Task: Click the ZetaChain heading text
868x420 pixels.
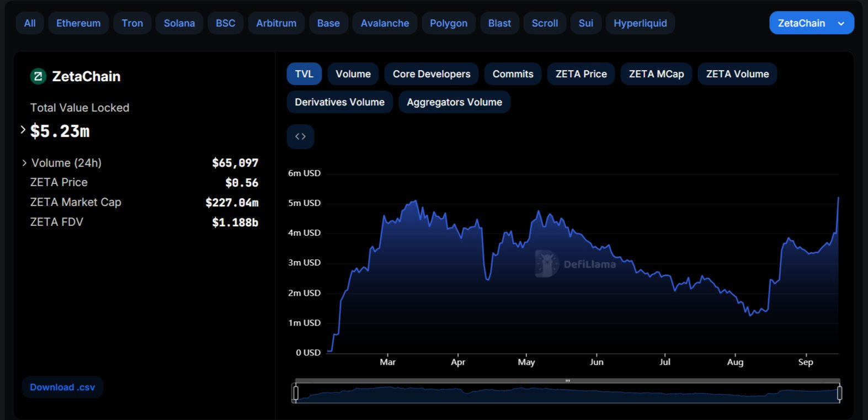Action: (86, 76)
